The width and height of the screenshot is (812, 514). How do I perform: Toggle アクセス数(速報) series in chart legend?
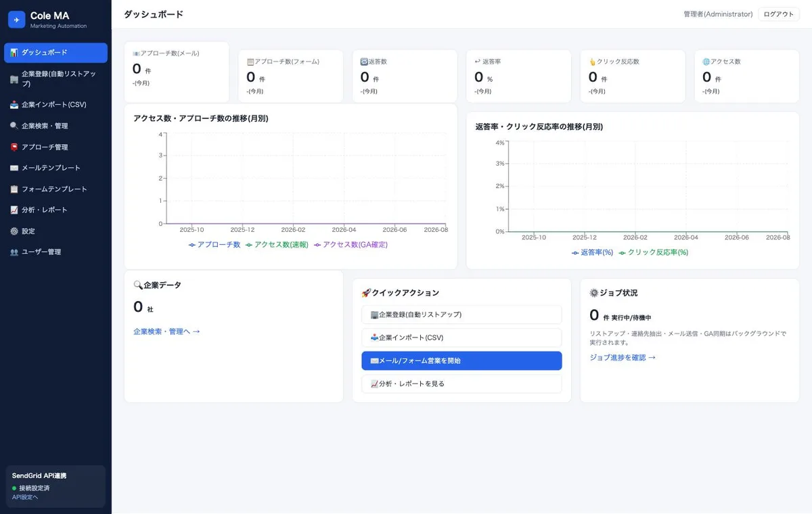[x=277, y=245]
